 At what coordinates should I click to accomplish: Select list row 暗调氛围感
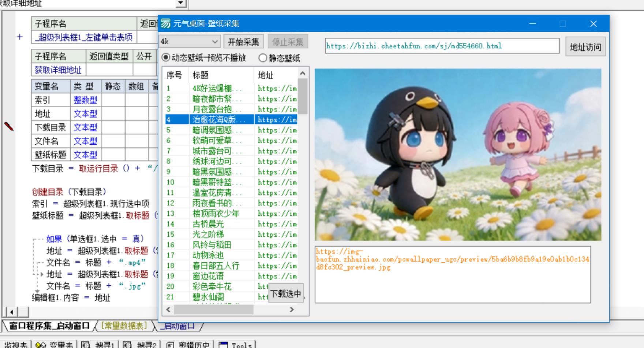coord(231,130)
